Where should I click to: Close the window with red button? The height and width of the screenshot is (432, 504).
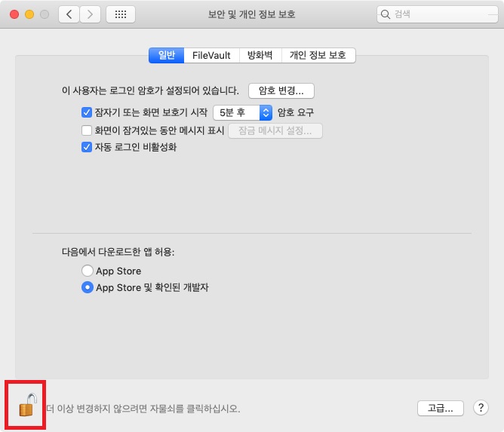pyautogui.click(x=14, y=14)
